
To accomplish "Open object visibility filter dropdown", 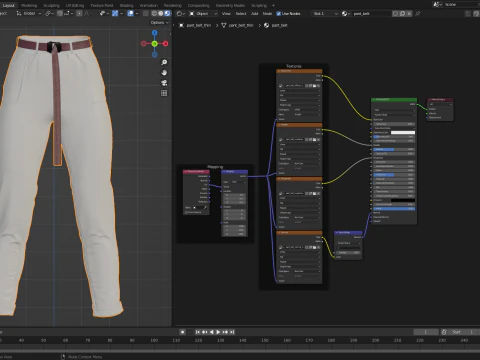I will tap(104, 13).
